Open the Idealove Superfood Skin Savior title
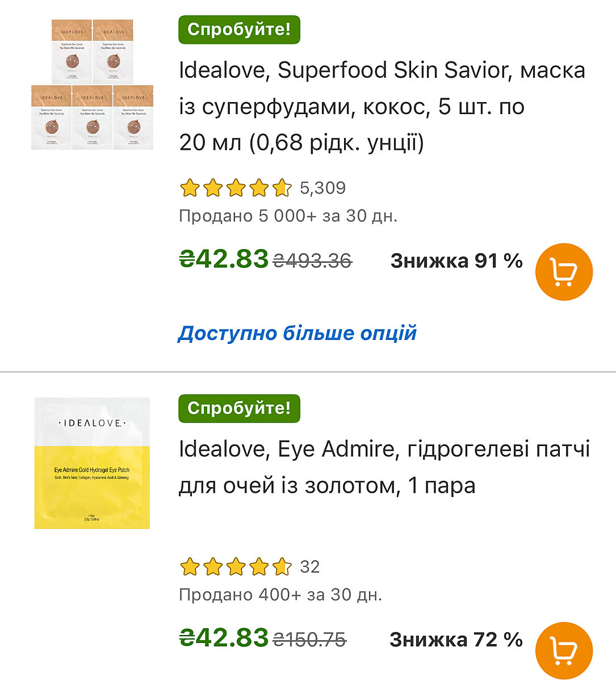Image resolution: width=616 pixels, height=681 pixels. (382, 106)
